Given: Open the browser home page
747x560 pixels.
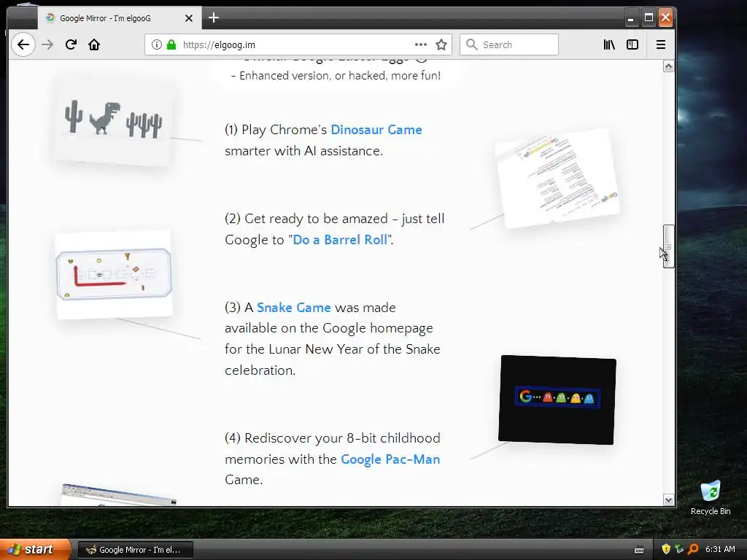Looking at the screenshot, I should pos(94,44).
